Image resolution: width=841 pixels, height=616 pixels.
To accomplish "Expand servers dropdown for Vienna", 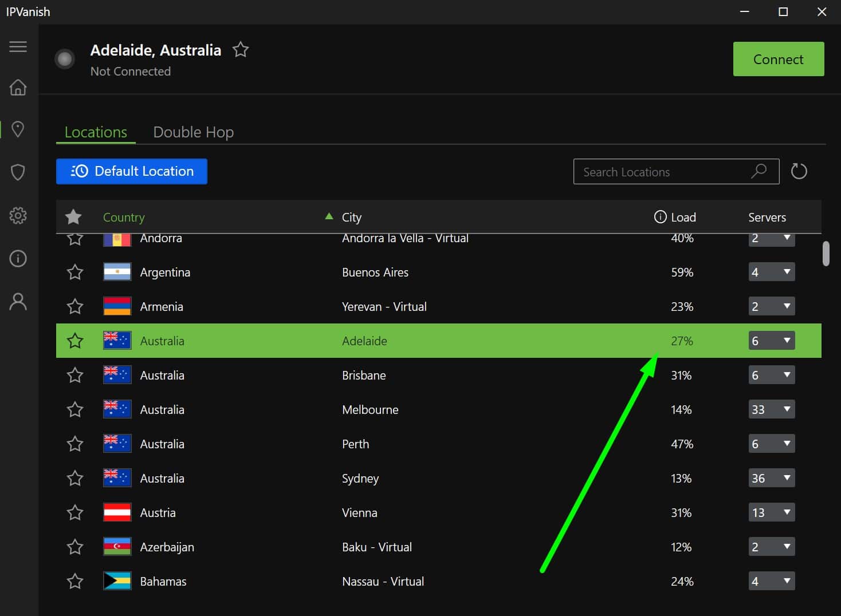I will coord(772,512).
